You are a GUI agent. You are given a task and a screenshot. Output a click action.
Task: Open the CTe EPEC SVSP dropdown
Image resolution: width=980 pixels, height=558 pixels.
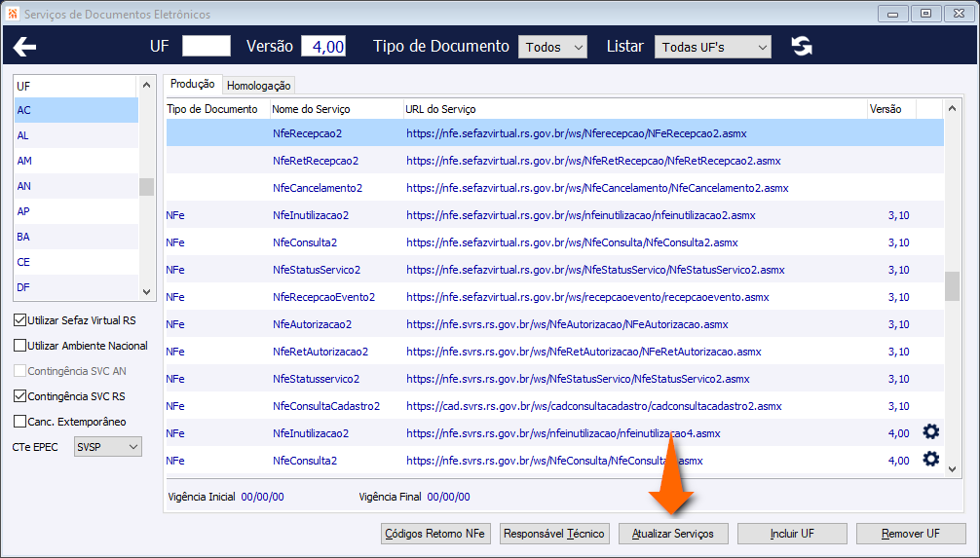pyautogui.click(x=107, y=447)
